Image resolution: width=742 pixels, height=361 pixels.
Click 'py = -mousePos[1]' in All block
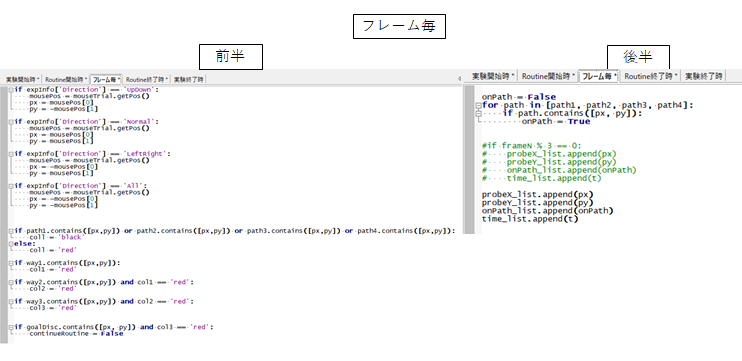pos(64,205)
